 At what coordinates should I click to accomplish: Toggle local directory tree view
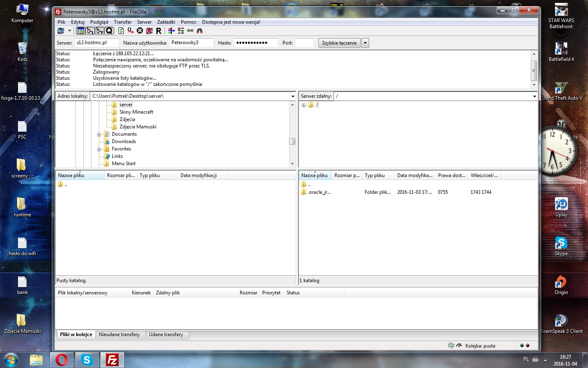click(90, 31)
